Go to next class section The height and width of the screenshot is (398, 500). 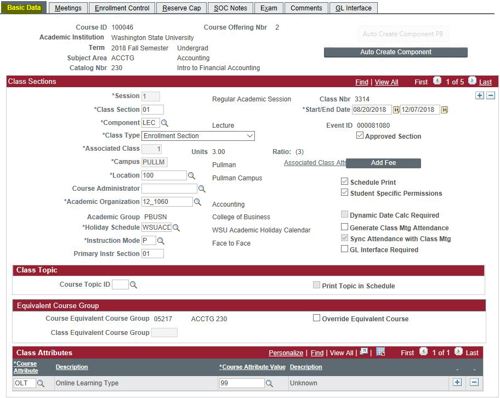(x=472, y=81)
